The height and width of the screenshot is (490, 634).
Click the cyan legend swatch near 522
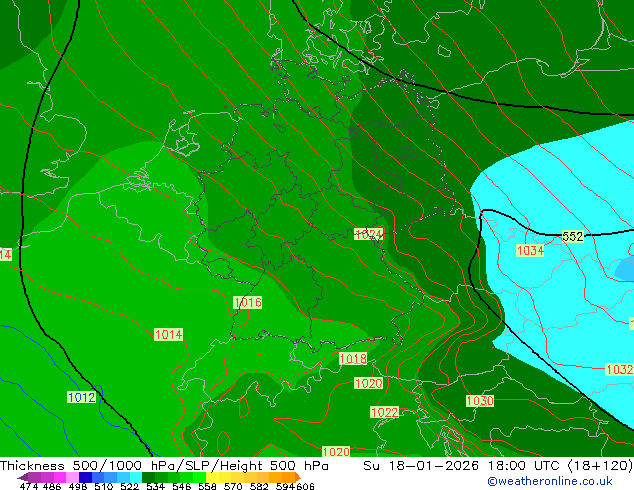pyautogui.click(x=136, y=477)
